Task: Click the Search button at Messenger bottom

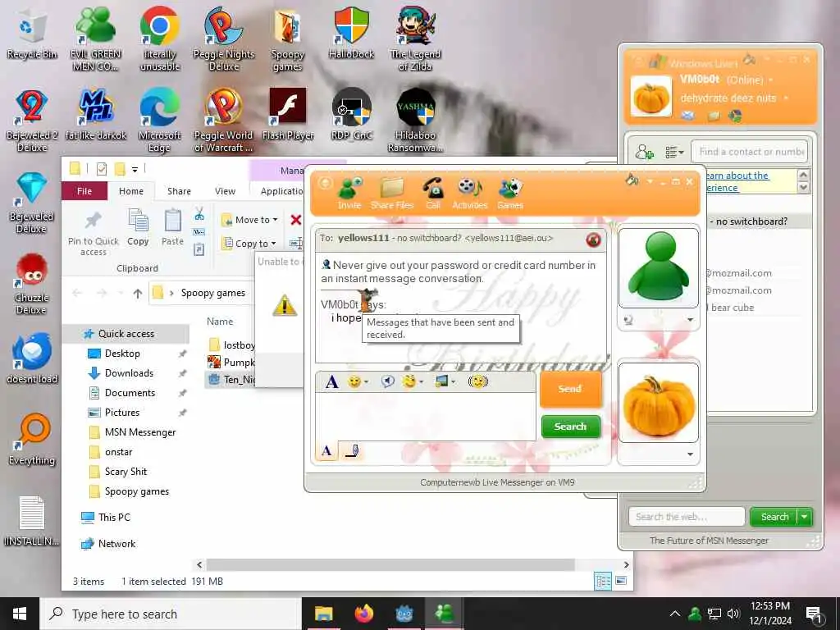Action: [774, 517]
